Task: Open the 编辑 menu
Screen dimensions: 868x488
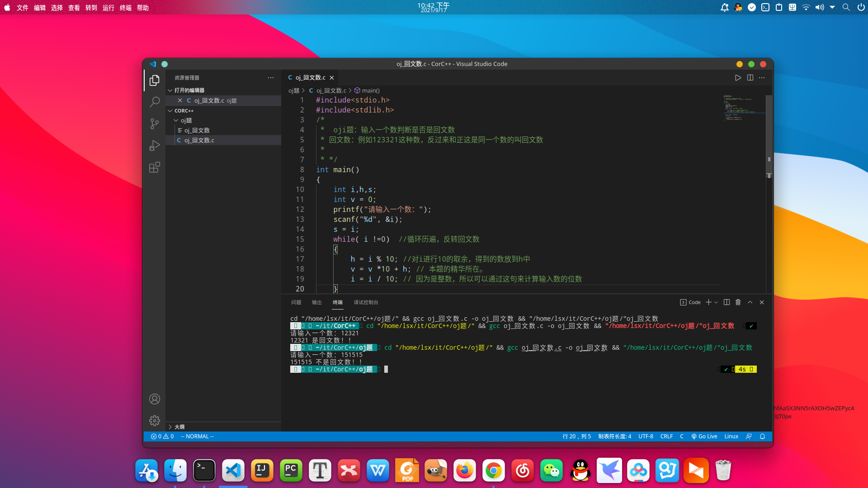Action: point(39,8)
